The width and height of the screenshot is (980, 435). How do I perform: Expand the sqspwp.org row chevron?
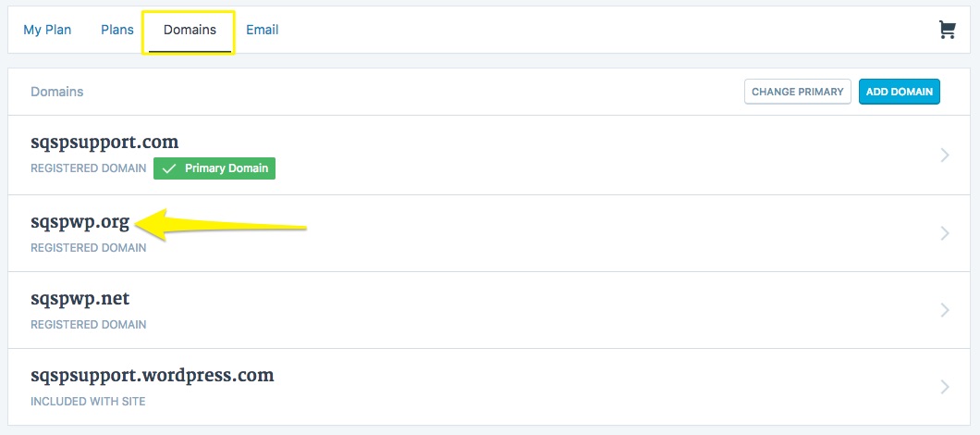click(x=944, y=233)
